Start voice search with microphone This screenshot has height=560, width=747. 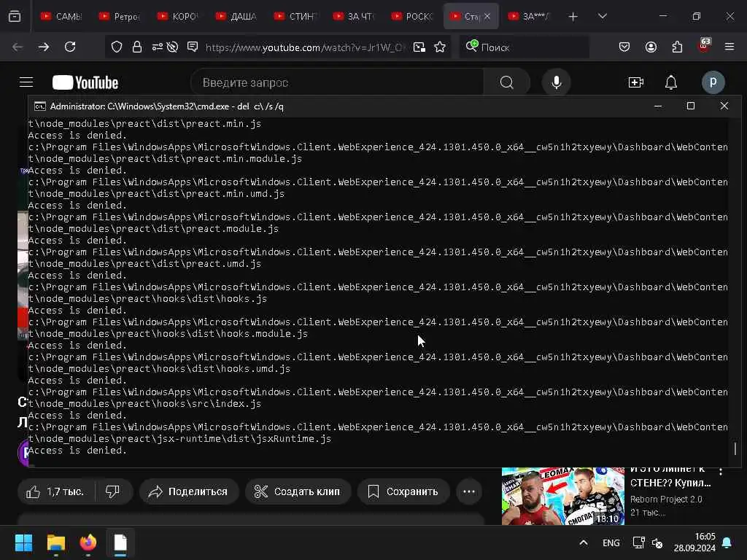coord(556,82)
